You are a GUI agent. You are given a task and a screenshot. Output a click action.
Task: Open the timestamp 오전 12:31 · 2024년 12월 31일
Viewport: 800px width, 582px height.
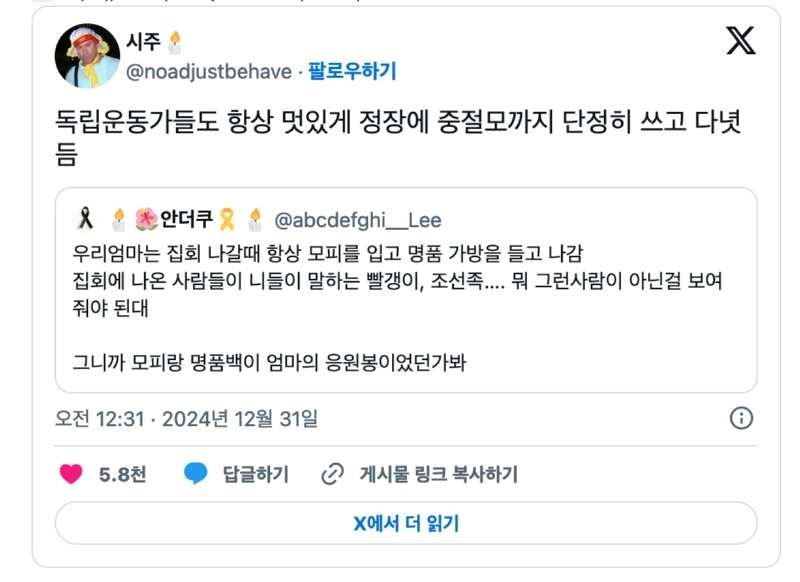point(186,417)
